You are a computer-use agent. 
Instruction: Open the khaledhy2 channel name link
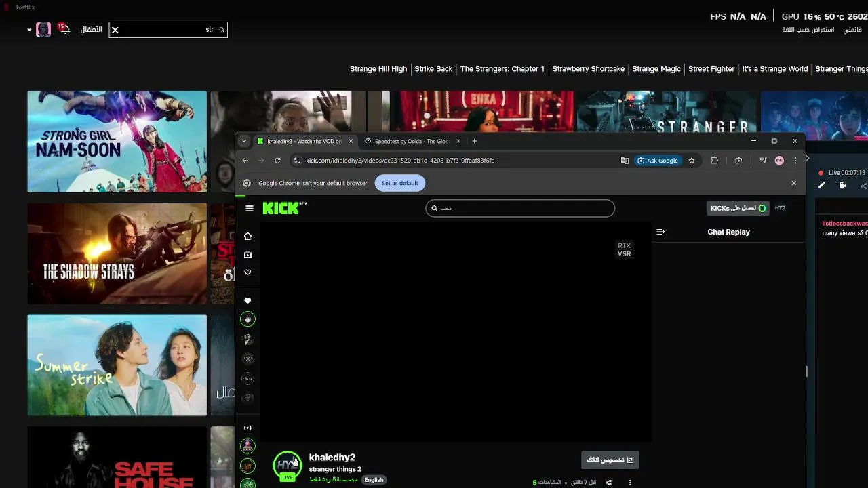pos(332,457)
